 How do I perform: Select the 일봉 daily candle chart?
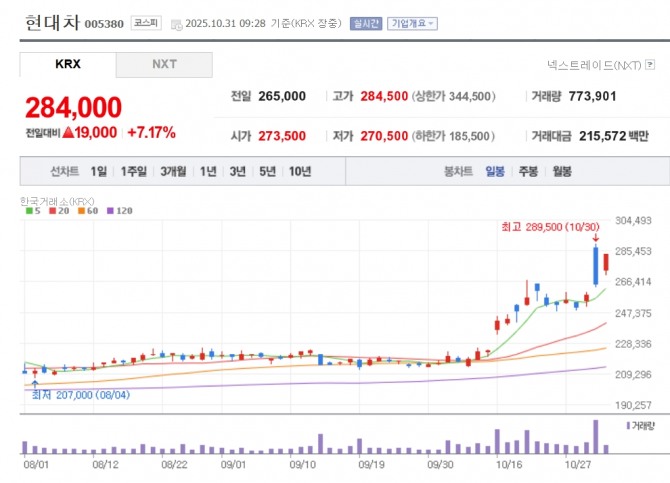point(495,171)
